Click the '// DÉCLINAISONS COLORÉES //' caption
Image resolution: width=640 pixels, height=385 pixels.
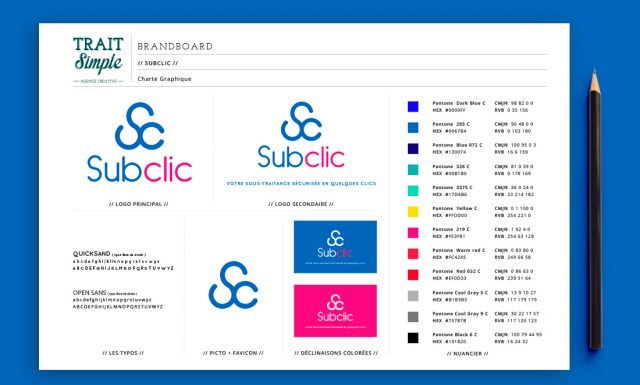(x=336, y=353)
